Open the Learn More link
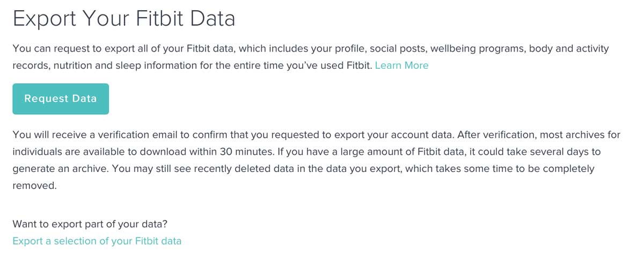644x258 pixels. click(x=401, y=66)
